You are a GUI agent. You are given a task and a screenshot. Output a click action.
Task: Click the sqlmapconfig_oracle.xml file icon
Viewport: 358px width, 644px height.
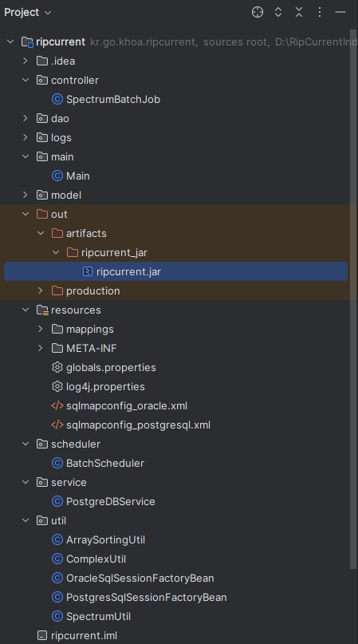pyautogui.click(x=57, y=405)
